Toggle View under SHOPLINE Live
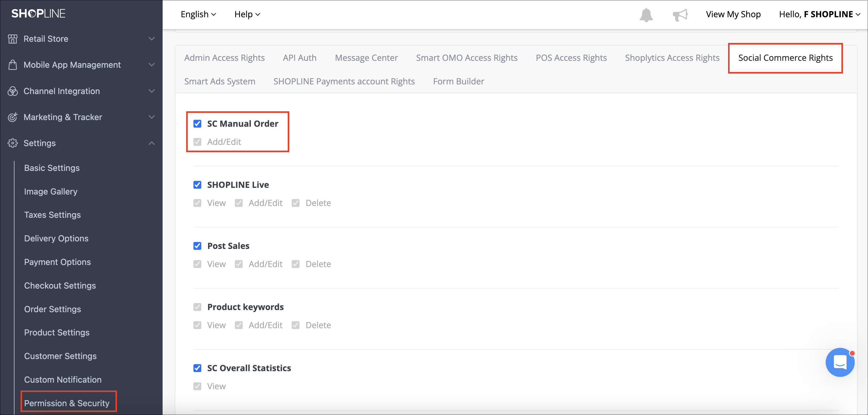The width and height of the screenshot is (868, 415). (197, 203)
